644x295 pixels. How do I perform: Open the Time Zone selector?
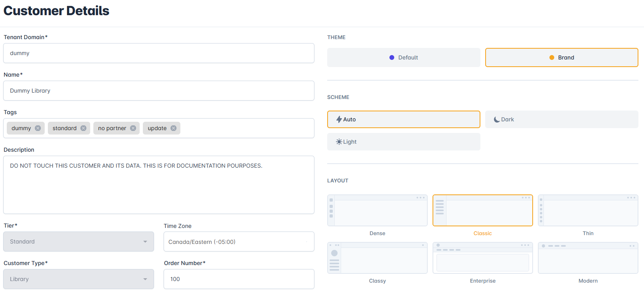pyautogui.click(x=239, y=242)
